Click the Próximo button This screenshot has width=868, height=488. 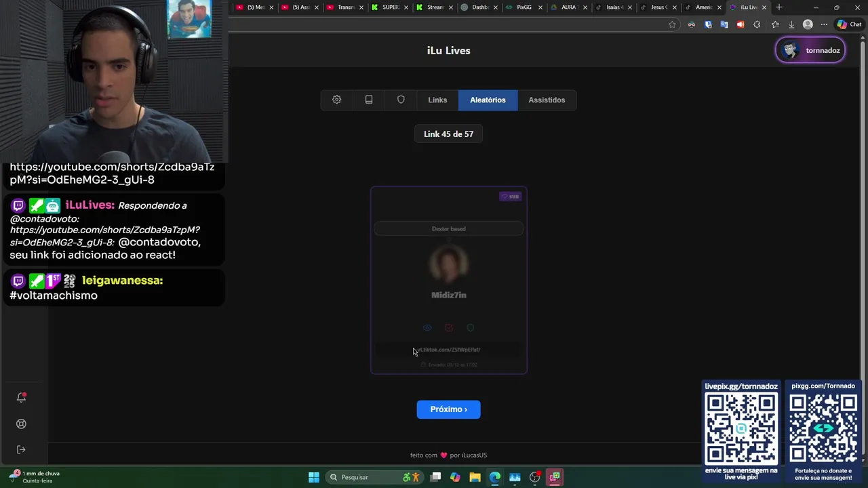(448, 409)
